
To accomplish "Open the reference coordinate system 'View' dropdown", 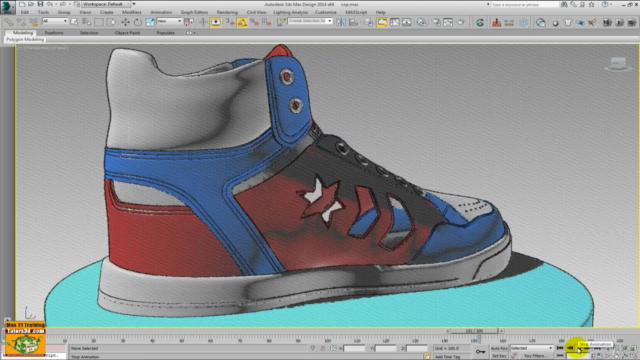I will pyautogui.click(x=169, y=21).
